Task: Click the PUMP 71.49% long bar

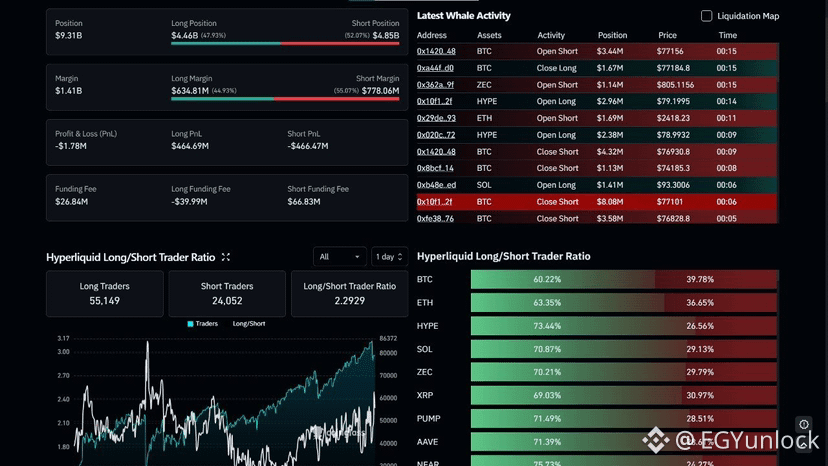Action: tap(581, 419)
